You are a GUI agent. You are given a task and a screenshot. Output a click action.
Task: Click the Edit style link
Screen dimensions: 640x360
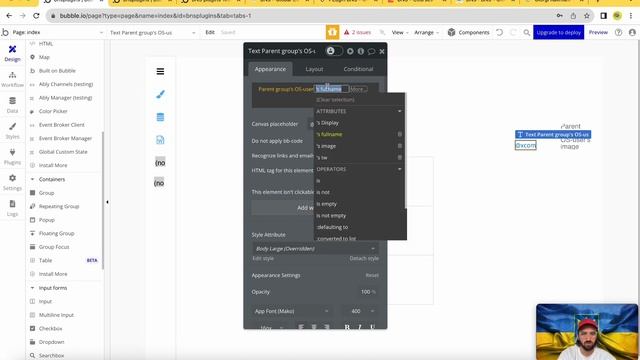pyautogui.click(x=263, y=258)
